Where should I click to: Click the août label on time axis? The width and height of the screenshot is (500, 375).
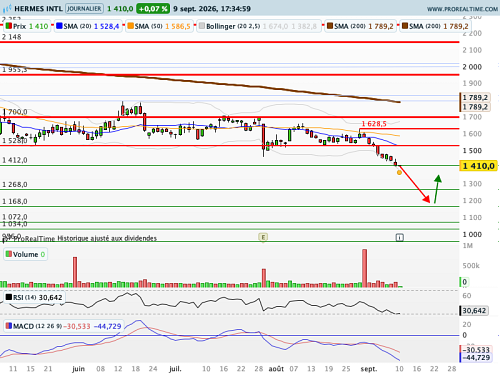pos(276,369)
